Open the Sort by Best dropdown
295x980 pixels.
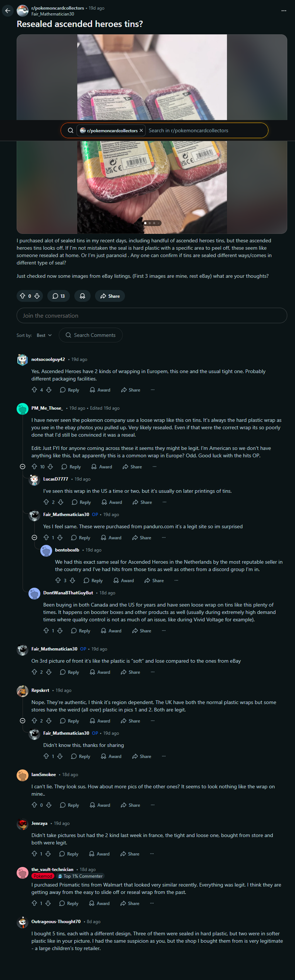pyautogui.click(x=44, y=335)
